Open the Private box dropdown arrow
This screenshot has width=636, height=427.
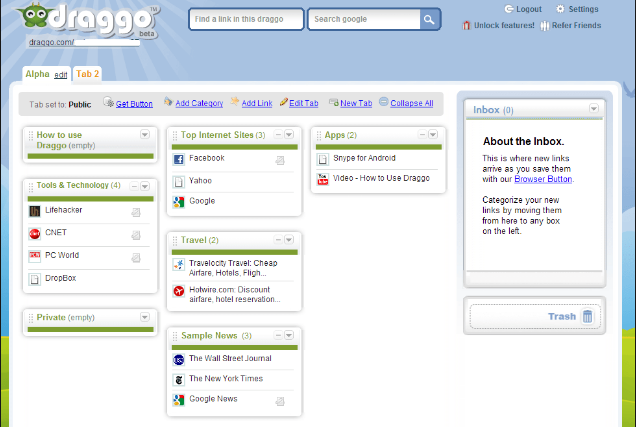145,317
